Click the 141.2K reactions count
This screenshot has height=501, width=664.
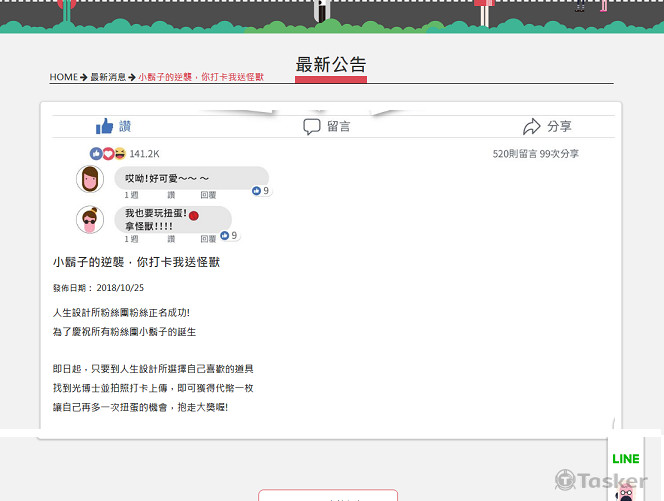tap(144, 154)
